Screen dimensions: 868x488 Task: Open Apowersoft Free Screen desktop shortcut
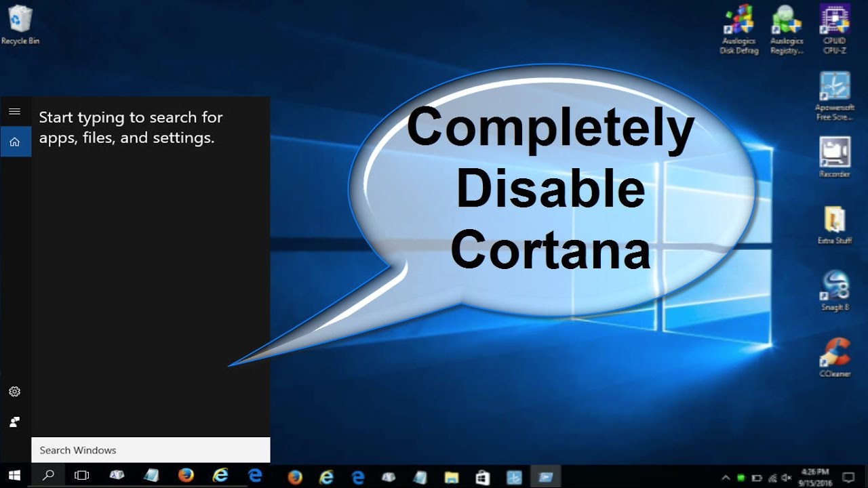(x=835, y=96)
